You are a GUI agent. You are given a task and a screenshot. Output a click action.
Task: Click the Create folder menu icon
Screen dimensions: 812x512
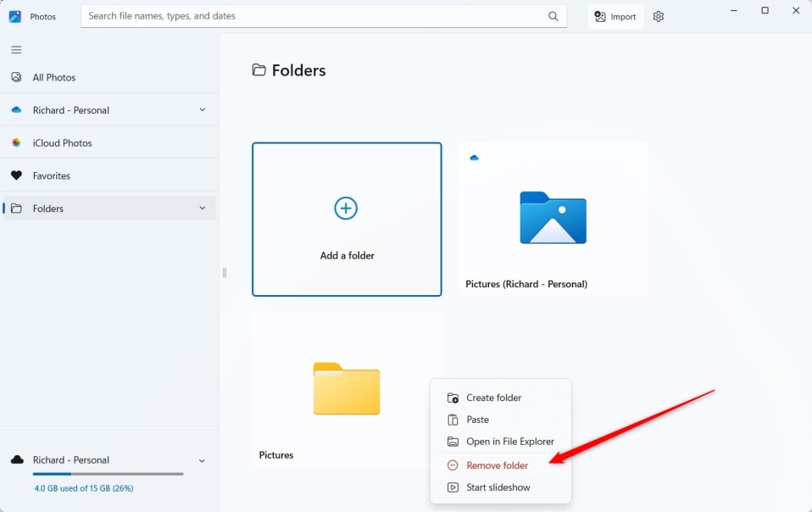(x=453, y=398)
